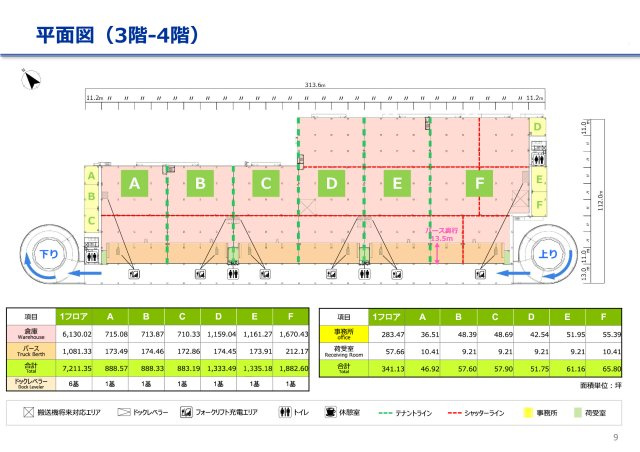The height and width of the screenshot is (452, 640).
Task: Click the green D block on floor plan
Action: click(x=332, y=183)
